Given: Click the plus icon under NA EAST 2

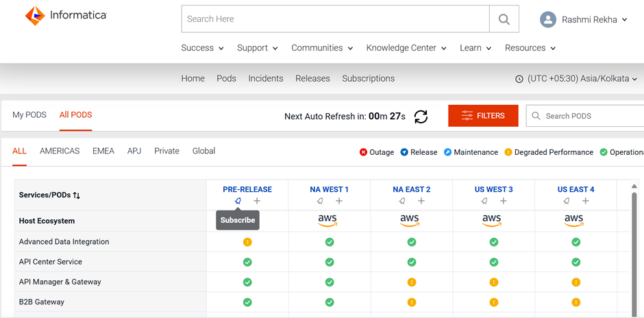Looking at the screenshot, I should click(x=421, y=201).
